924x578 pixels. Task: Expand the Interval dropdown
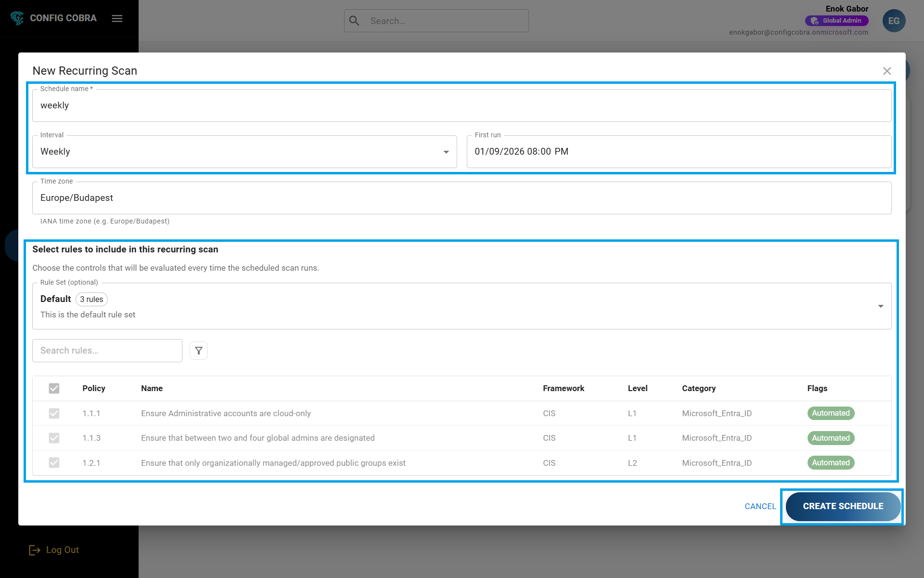coord(445,151)
